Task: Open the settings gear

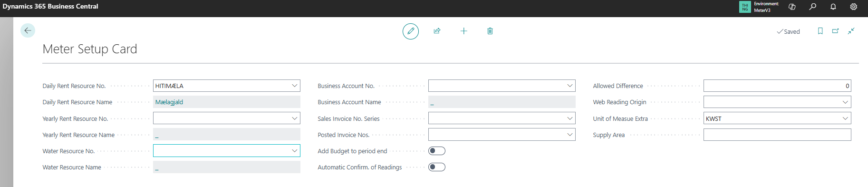Action: (853, 7)
